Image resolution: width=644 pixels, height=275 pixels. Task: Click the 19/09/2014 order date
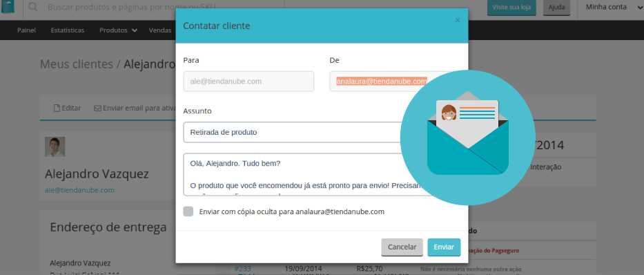pos(303,268)
